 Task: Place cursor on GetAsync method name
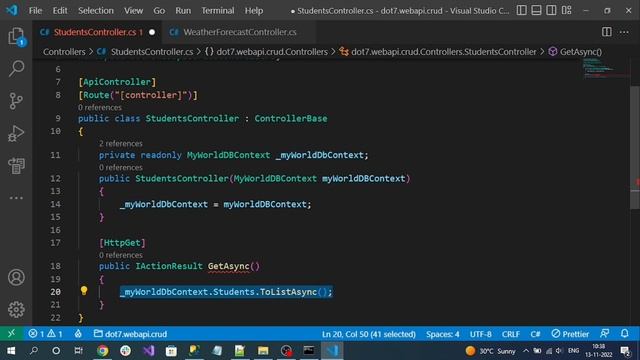click(229, 266)
